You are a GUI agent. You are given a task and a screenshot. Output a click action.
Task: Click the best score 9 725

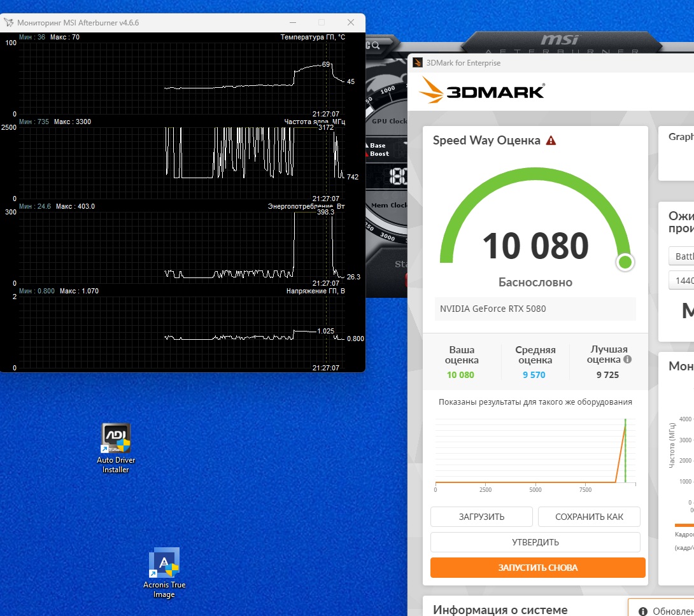click(607, 375)
